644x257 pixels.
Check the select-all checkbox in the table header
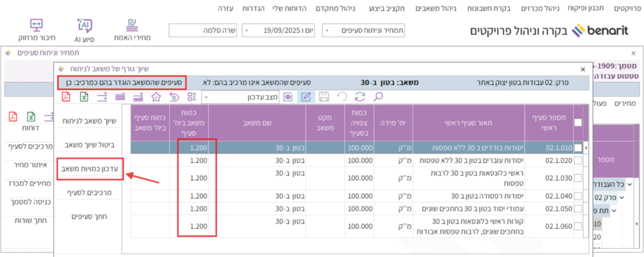click(x=577, y=123)
